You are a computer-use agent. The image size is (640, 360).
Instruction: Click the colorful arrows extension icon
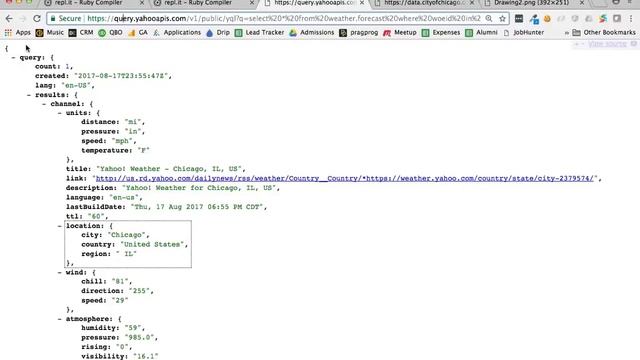tap(603, 19)
